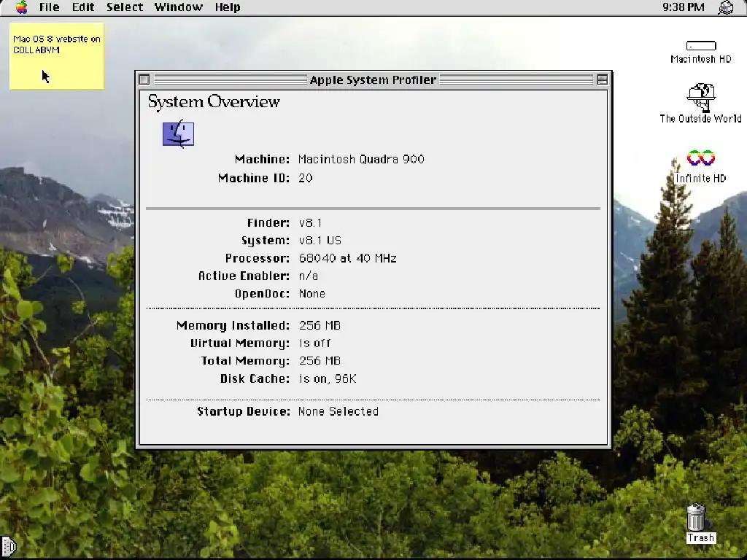This screenshot has width=747, height=560.
Task: Click the Processor: label
Action: [x=258, y=258]
